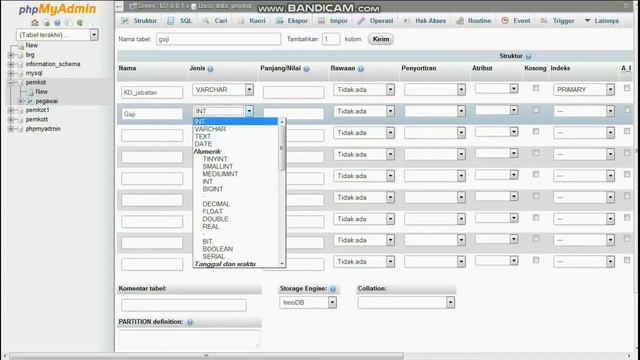Viewport: 640px width, 360px height.
Task: Choose BOOLEAN in the open type list
Action: tap(218, 249)
